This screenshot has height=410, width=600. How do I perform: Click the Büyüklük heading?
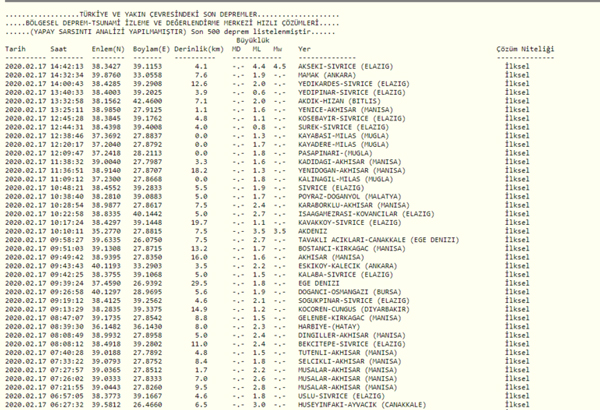253,40
